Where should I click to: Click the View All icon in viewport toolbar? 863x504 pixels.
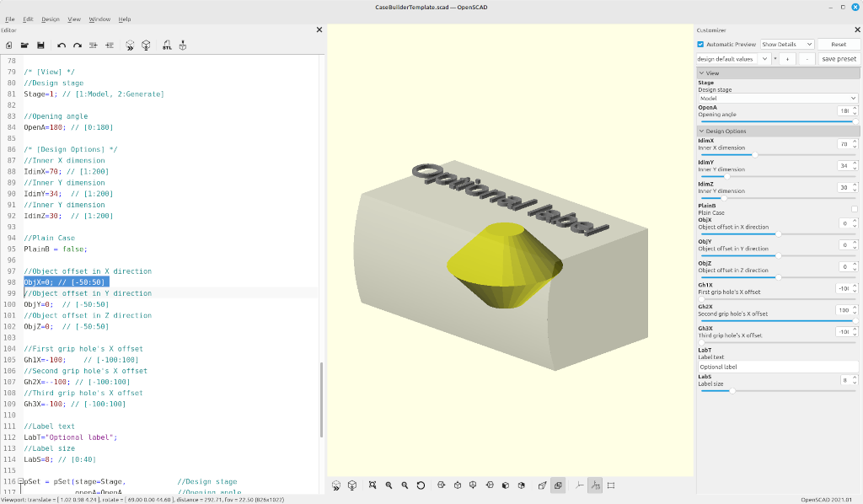click(x=373, y=485)
